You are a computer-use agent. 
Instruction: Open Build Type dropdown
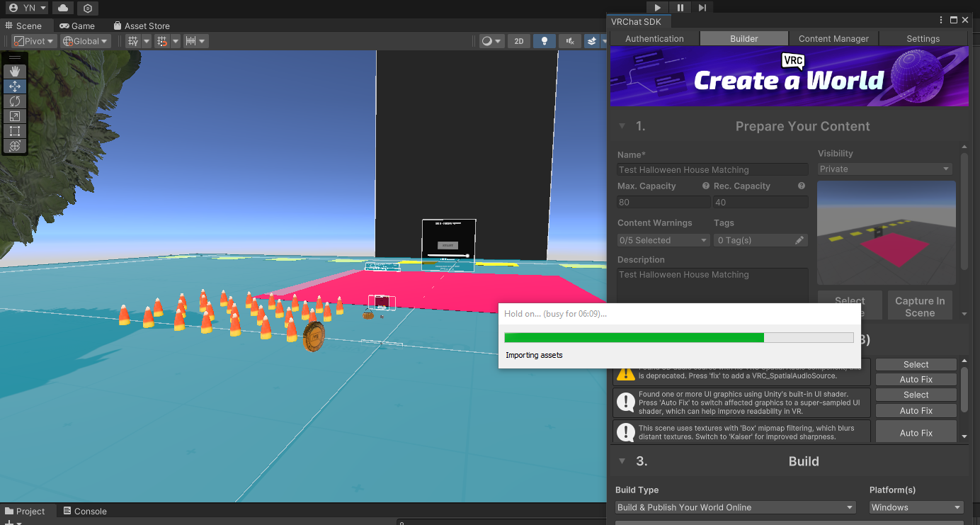click(736, 507)
